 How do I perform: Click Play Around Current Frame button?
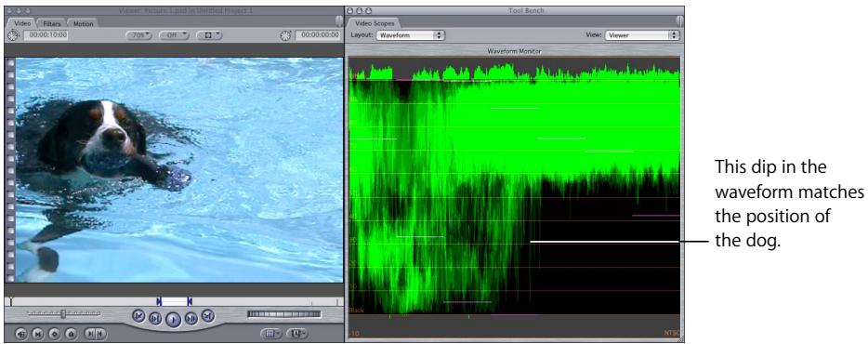pyautogui.click(x=191, y=319)
